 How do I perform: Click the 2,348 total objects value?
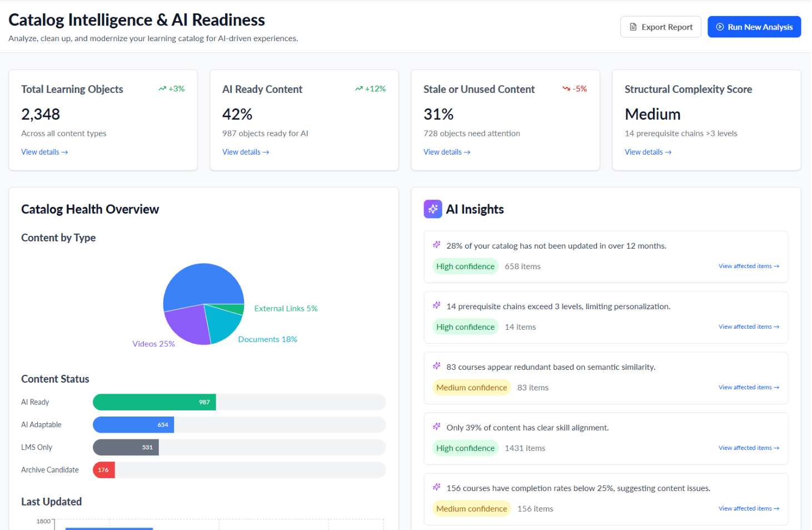tap(41, 115)
